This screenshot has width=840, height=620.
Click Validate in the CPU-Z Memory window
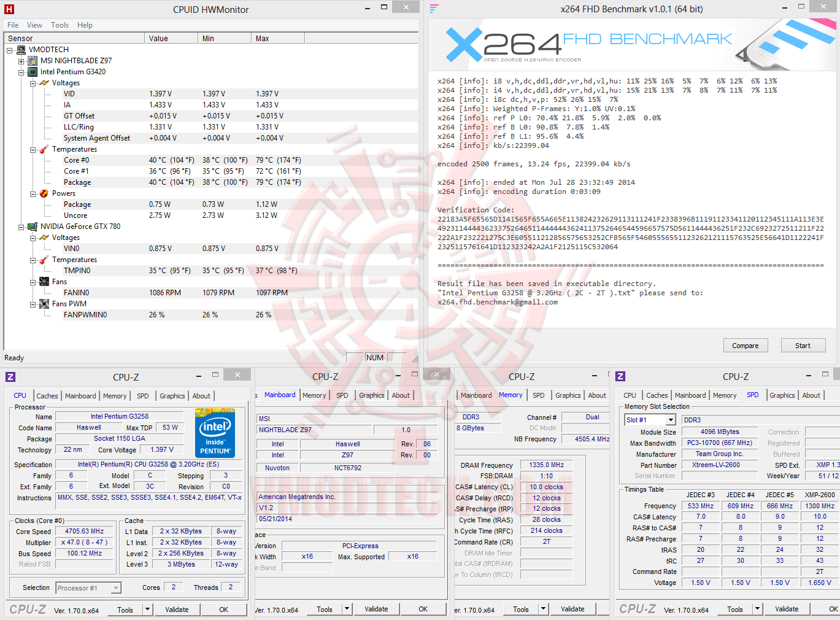coord(572,609)
